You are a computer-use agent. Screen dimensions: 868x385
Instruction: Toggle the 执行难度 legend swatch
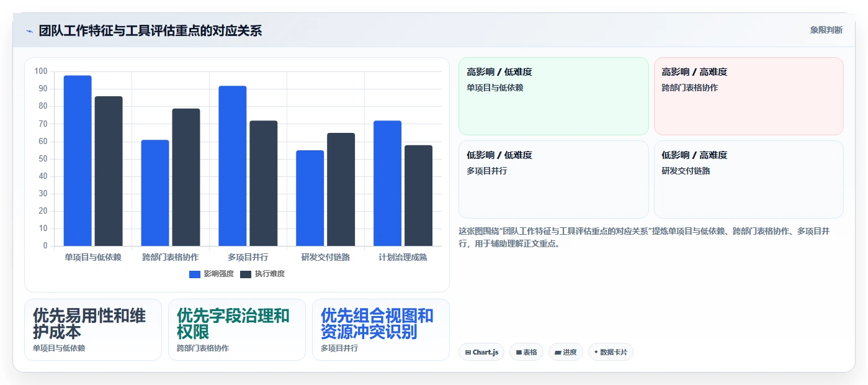click(x=246, y=274)
